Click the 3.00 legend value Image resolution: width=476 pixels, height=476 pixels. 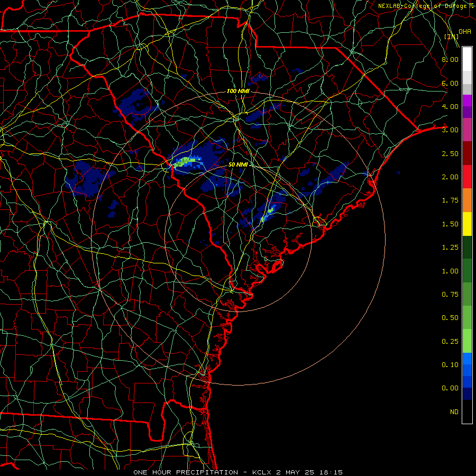click(450, 130)
